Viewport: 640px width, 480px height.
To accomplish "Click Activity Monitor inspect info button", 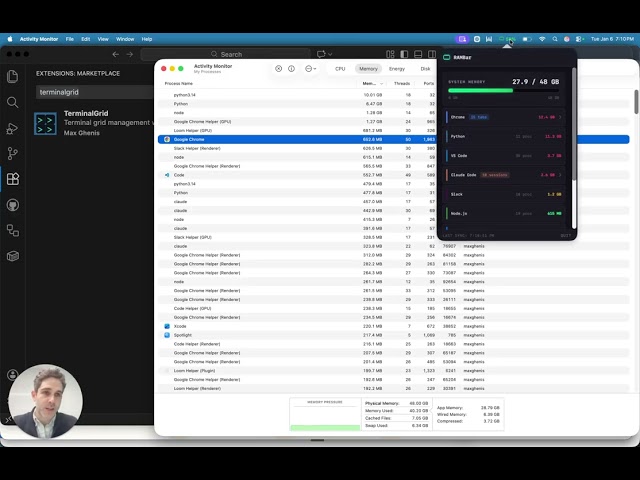I will click(x=291, y=69).
